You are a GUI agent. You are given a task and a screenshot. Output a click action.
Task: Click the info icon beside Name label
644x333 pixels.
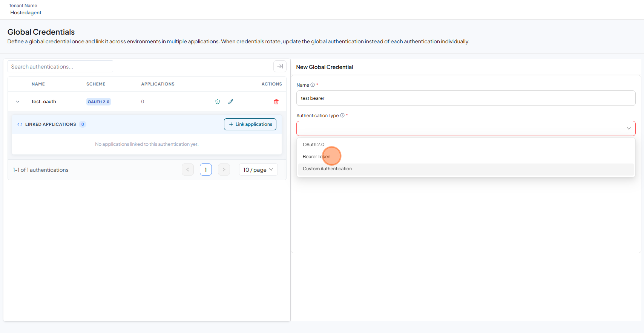point(313,85)
